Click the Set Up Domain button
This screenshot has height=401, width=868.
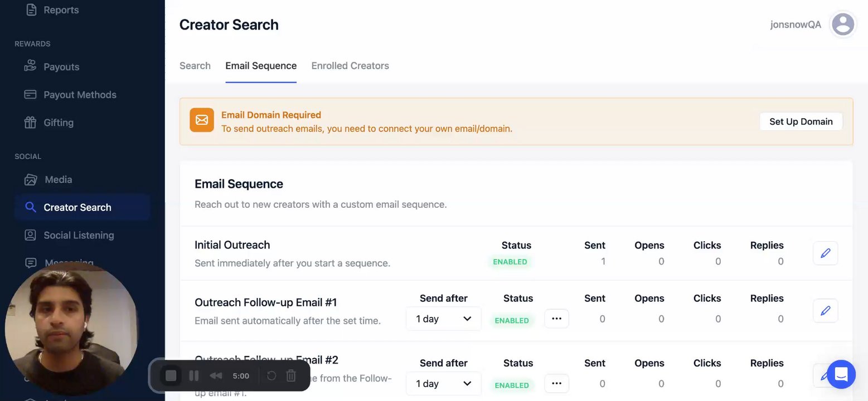tap(801, 121)
